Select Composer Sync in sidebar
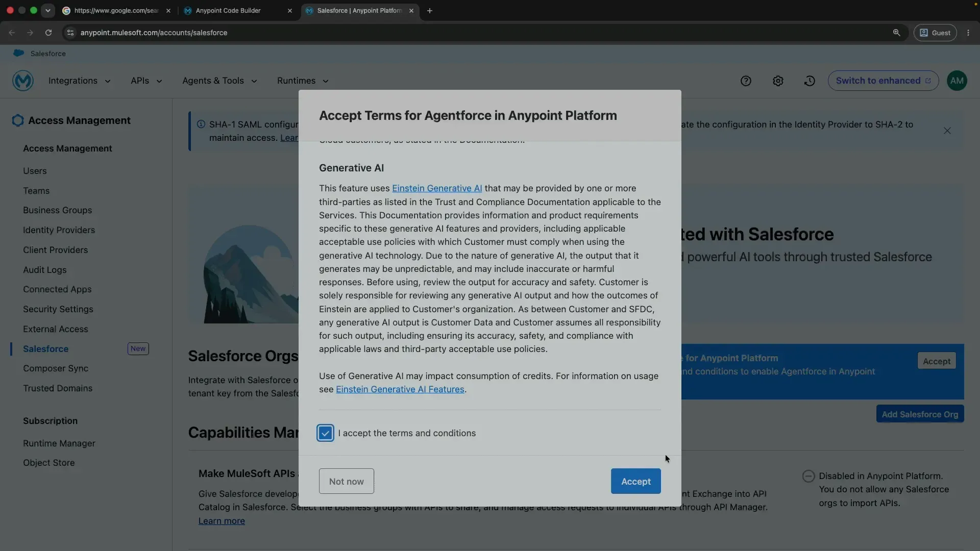 point(56,368)
